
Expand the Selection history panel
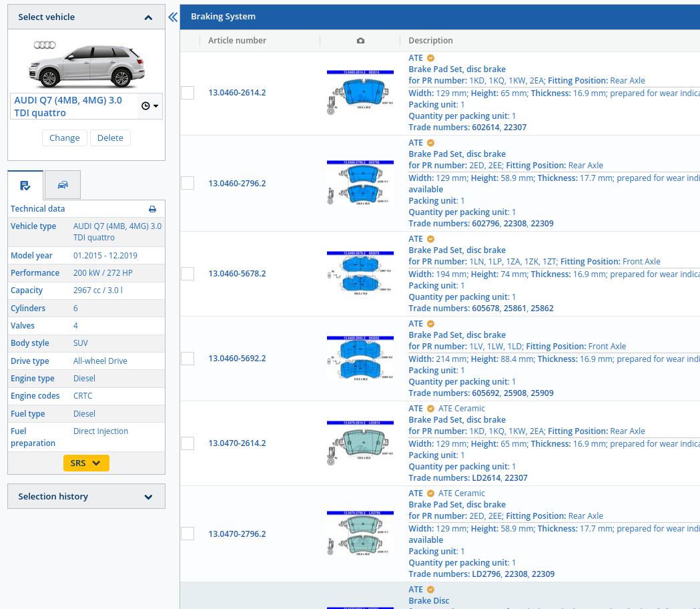click(x=148, y=497)
